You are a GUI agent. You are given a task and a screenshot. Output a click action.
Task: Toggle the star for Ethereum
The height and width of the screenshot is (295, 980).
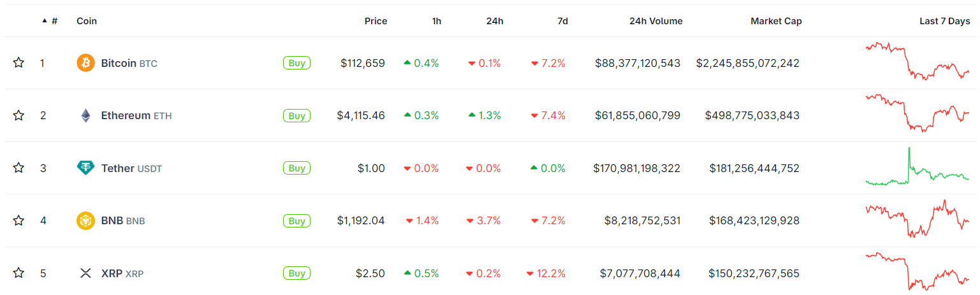(18, 115)
